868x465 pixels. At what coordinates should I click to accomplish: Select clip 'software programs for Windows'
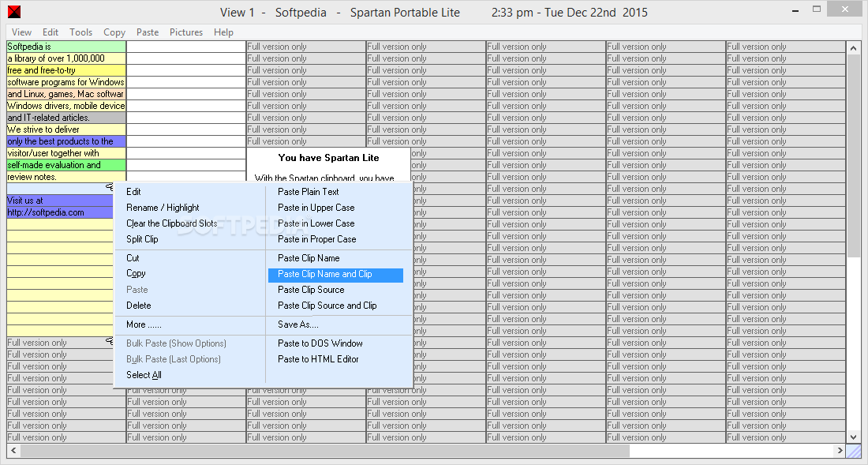coord(66,82)
